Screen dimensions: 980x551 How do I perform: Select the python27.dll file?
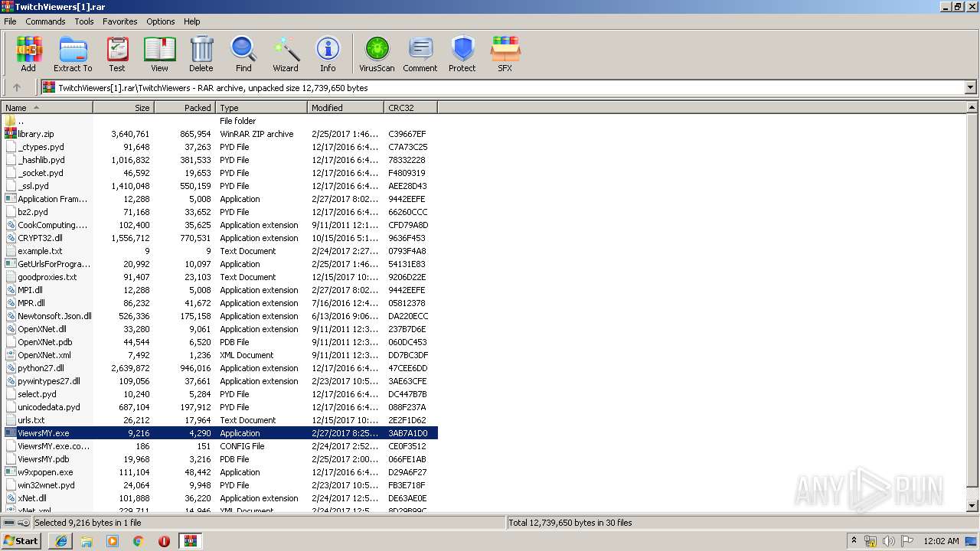(41, 368)
